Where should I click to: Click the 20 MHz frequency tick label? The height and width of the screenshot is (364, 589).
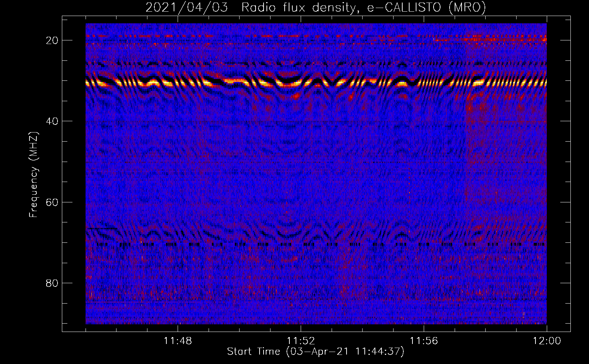coord(52,40)
